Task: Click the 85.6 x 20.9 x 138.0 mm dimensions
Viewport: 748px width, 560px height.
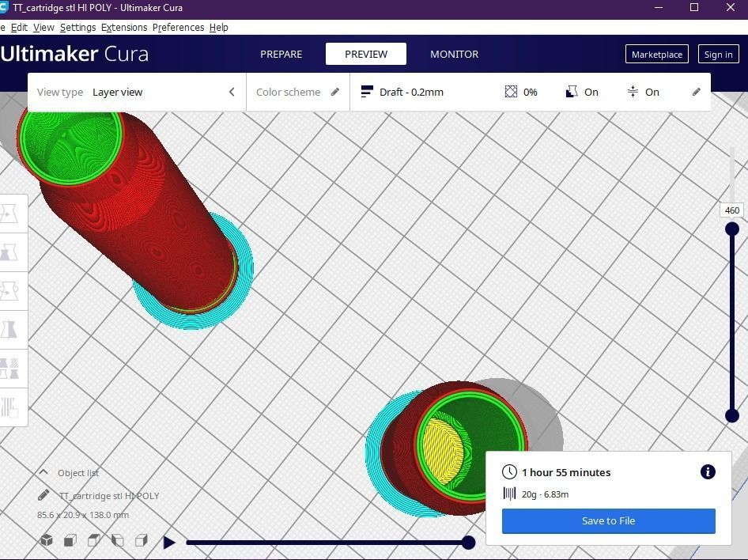Action: coord(83,515)
